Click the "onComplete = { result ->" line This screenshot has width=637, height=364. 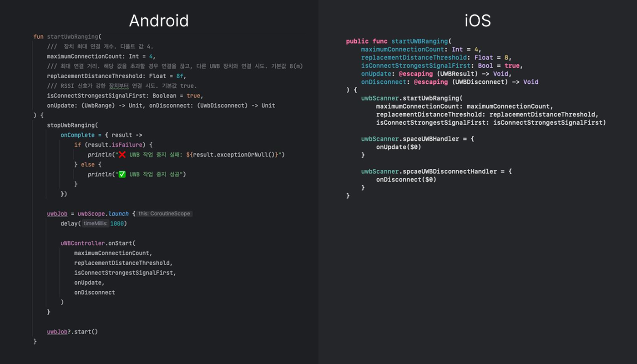[101, 135]
